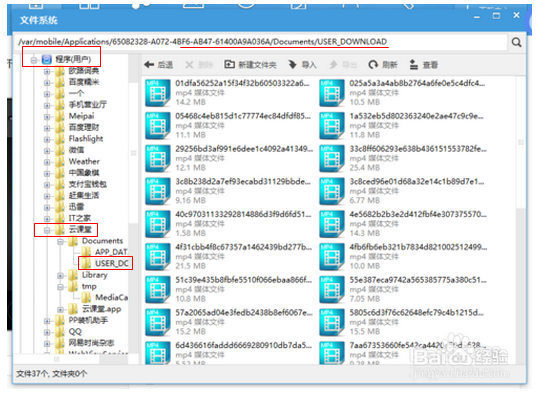Click file name 4fb6fb6eb321b7834d821002512499...
This screenshot has height=393, width=539.
(418, 247)
